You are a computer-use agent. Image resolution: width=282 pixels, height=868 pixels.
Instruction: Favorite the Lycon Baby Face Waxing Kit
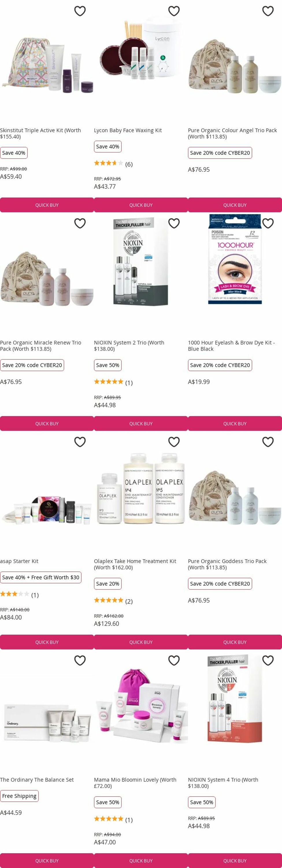pyautogui.click(x=174, y=11)
